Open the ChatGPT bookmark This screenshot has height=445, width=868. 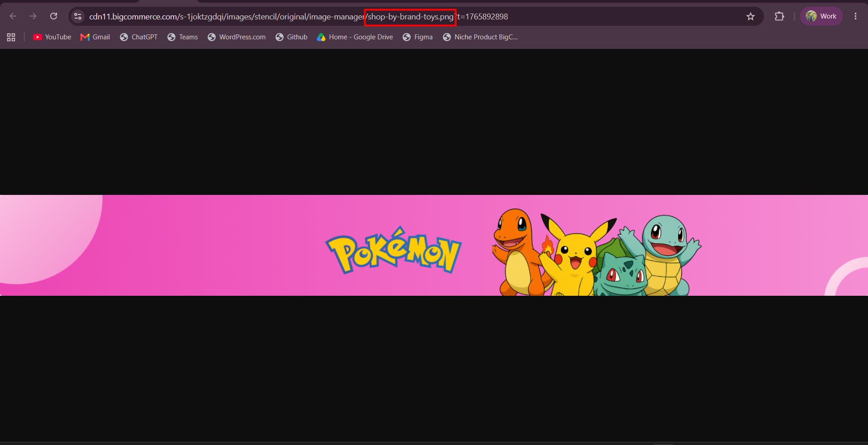pyautogui.click(x=139, y=37)
